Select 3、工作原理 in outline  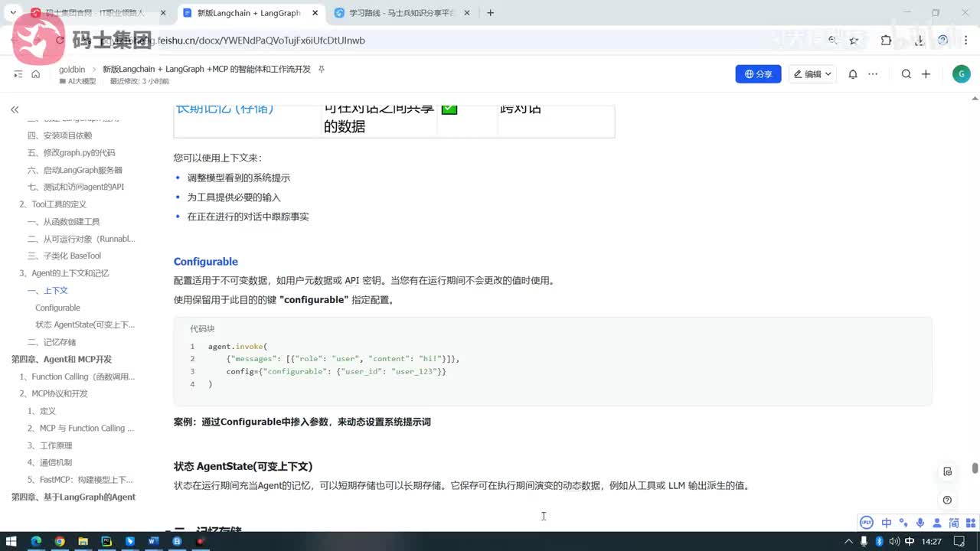(x=50, y=445)
